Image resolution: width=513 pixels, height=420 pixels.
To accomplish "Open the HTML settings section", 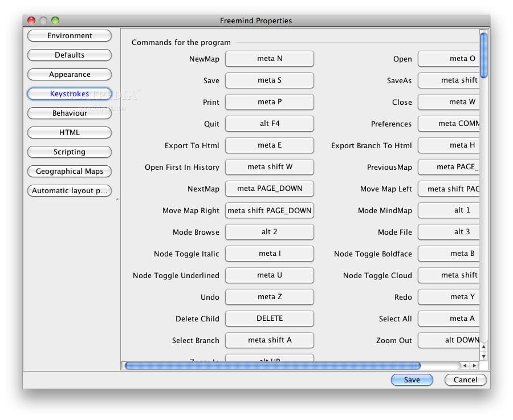I will [70, 132].
